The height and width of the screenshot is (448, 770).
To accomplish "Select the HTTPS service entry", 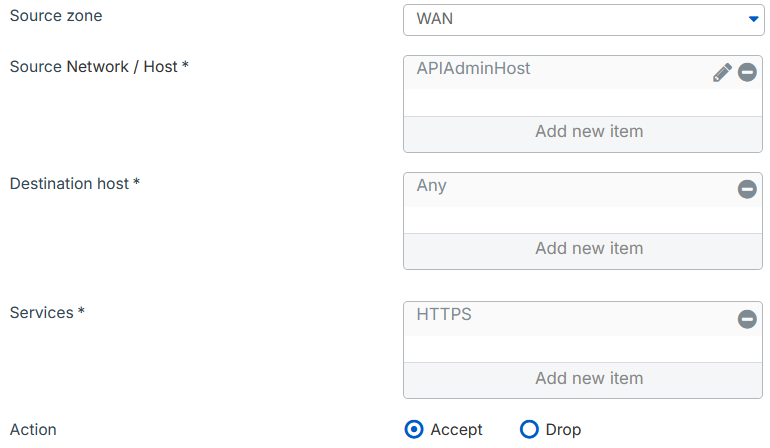I will point(444,315).
